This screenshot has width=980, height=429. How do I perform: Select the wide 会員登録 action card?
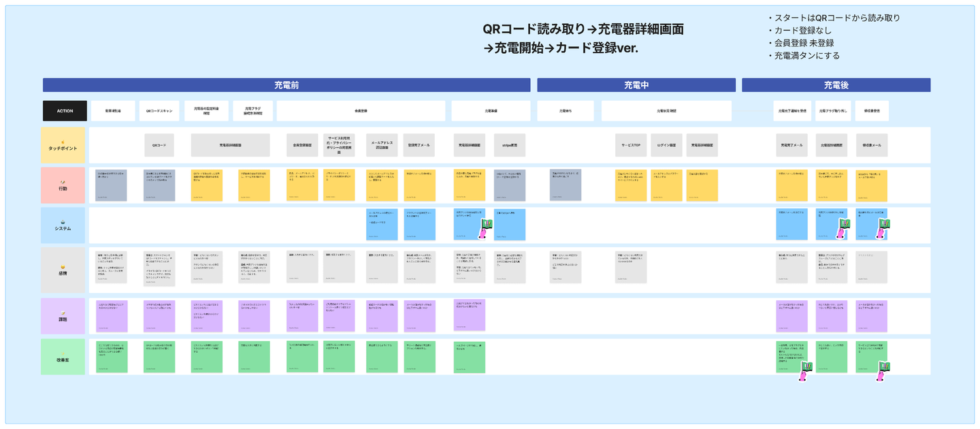(361, 111)
